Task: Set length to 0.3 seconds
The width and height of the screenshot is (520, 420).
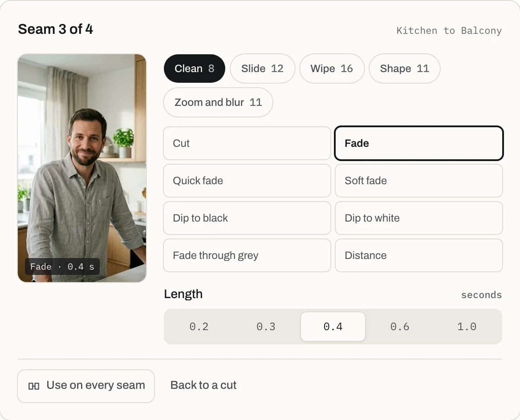Action: coord(266,327)
